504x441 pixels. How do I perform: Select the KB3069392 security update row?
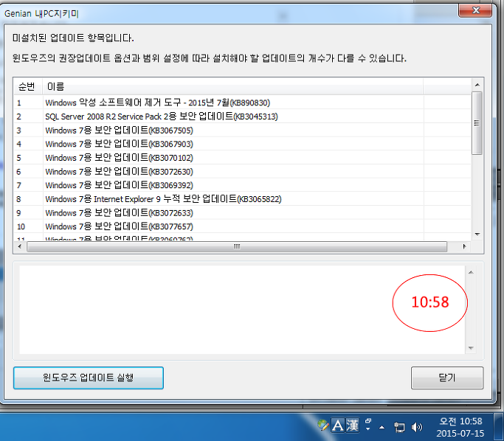(x=242, y=185)
